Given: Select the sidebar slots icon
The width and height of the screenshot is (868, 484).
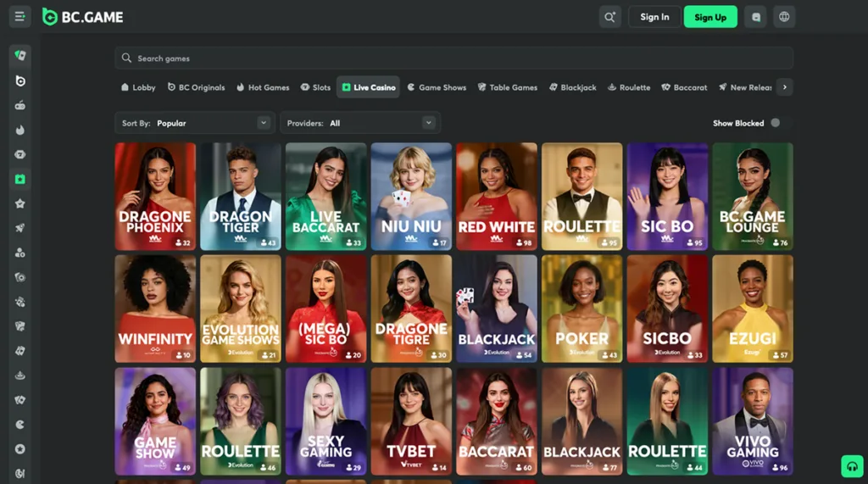Looking at the screenshot, I should pos(20,154).
